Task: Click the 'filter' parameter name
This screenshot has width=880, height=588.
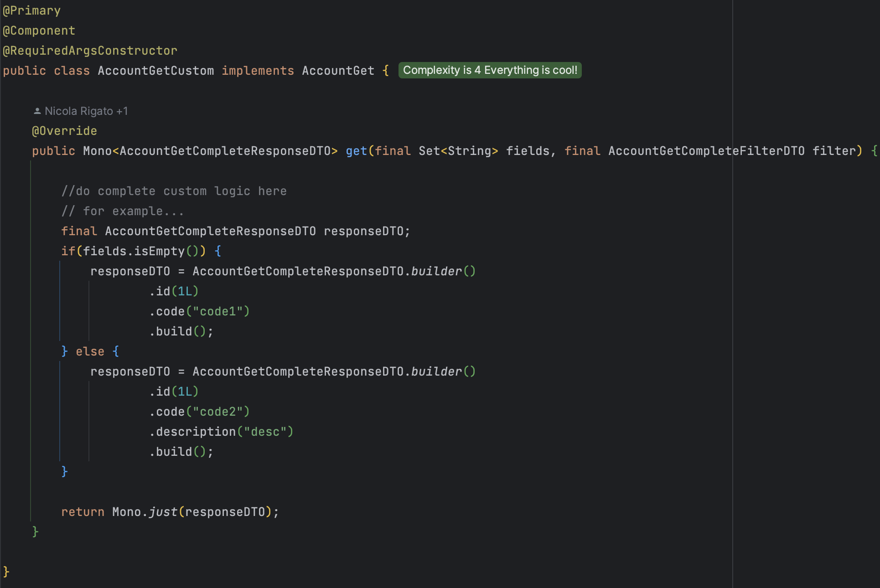Action: pos(834,151)
